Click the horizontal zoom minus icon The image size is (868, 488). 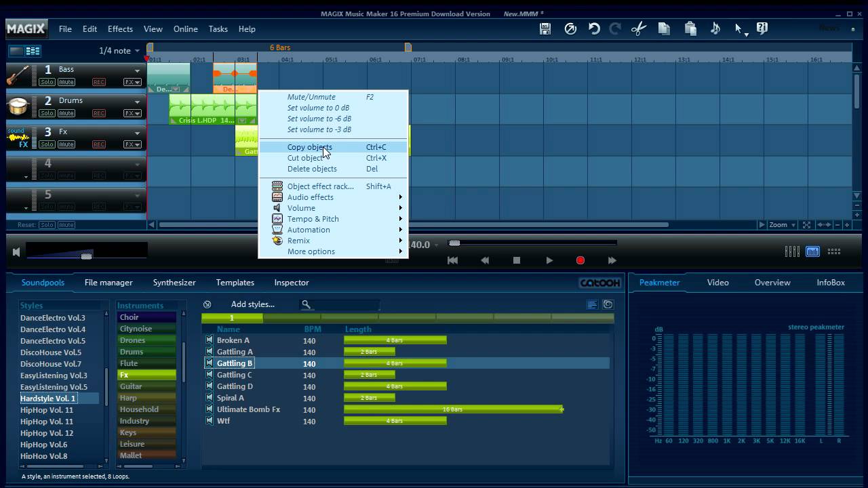coord(838,225)
